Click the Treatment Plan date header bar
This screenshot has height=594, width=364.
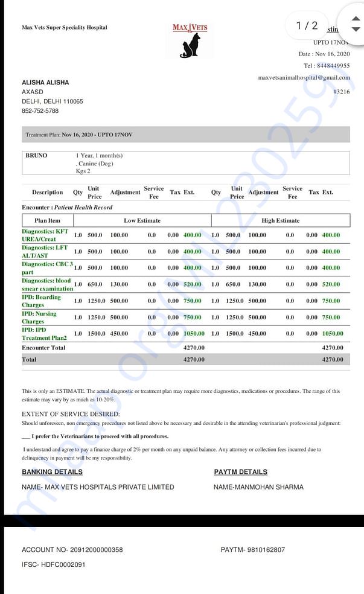[x=185, y=135]
